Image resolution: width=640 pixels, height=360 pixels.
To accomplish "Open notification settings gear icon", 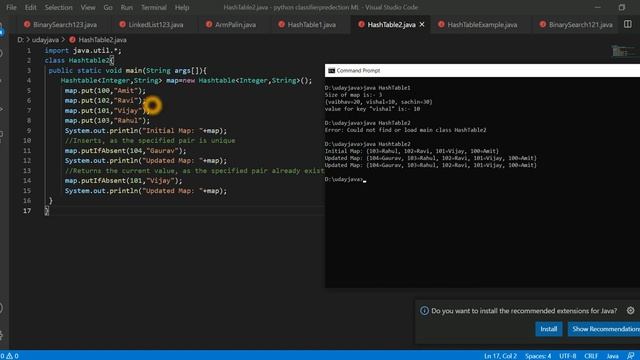I will click(x=631, y=311).
